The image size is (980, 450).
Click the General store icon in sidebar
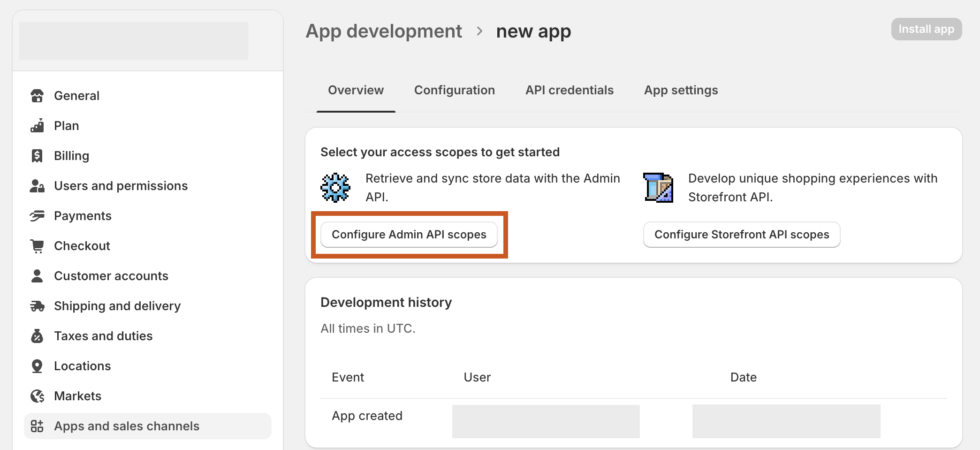(37, 96)
